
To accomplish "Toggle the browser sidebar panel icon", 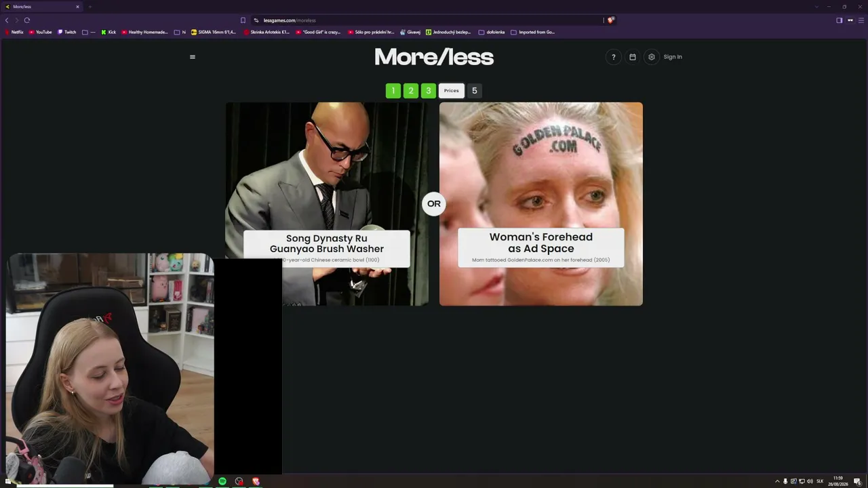I will (840, 20).
